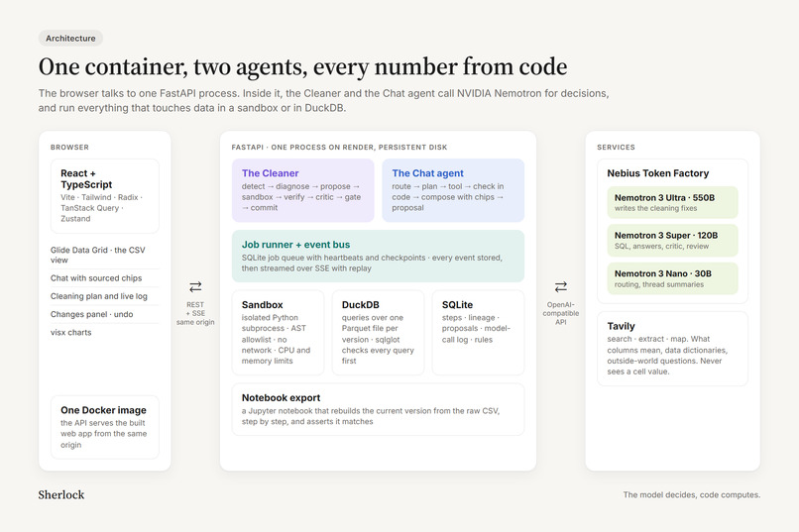Click the Architecture pill label
Screen dimensions: 799x532
(x=70, y=39)
